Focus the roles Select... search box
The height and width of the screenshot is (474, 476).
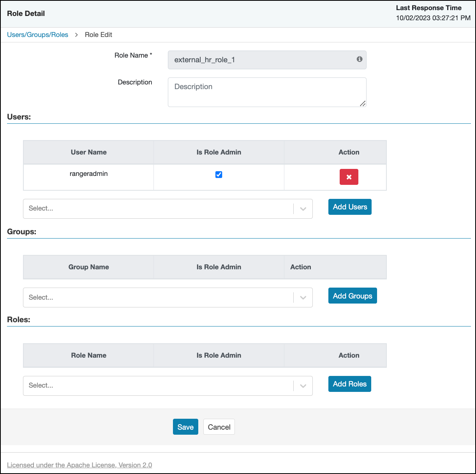coord(158,386)
